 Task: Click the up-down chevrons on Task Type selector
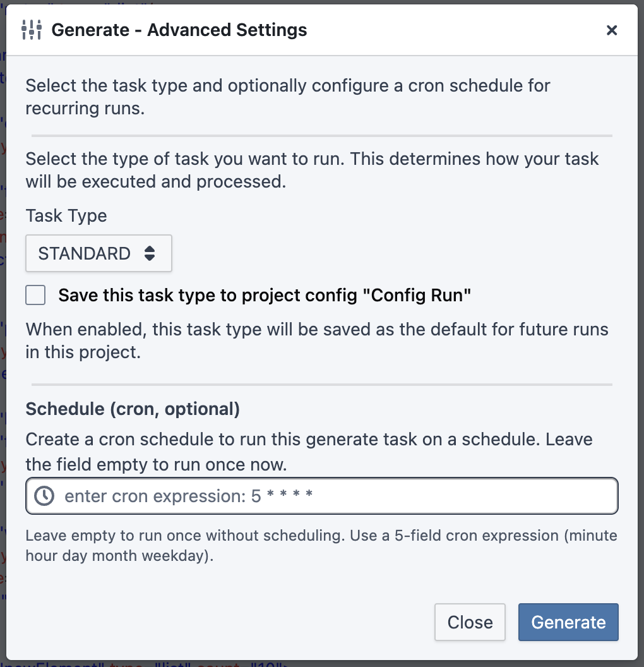(150, 253)
